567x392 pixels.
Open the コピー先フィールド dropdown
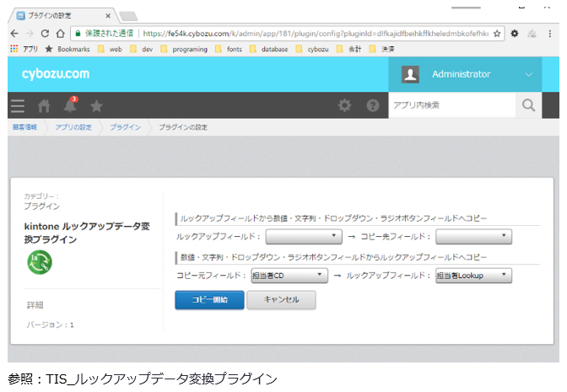473,237
